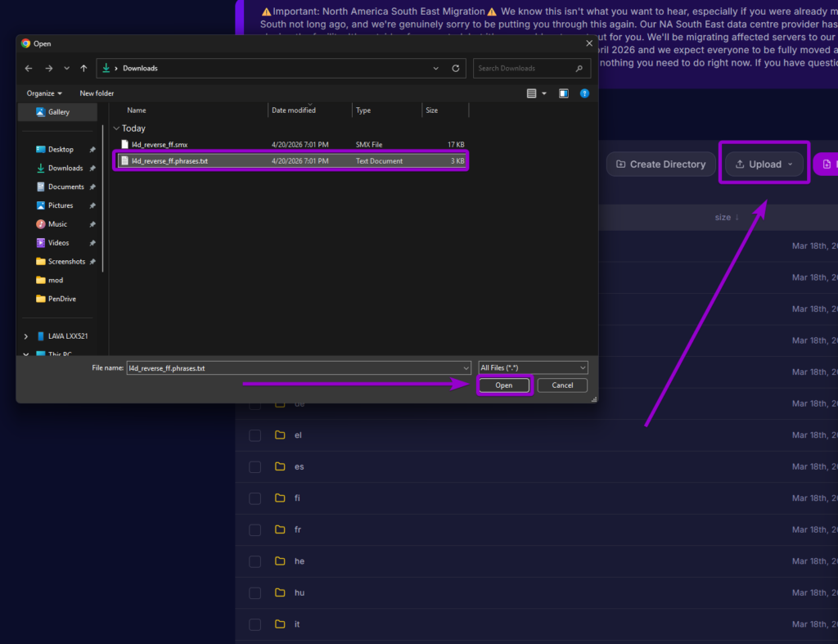Switch to details view with the list icon
This screenshot has height=644, width=838.
(x=534, y=92)
